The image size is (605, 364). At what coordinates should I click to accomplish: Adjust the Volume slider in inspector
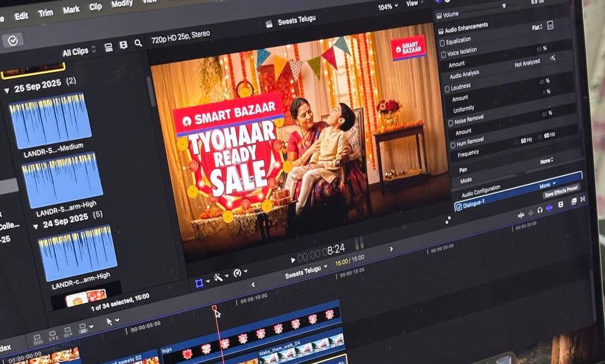pyautogui.click(x=504, y=6)
